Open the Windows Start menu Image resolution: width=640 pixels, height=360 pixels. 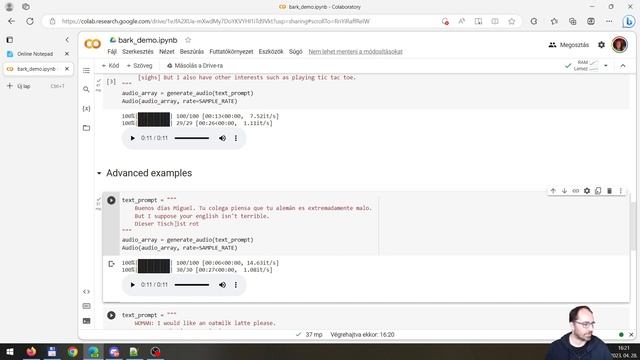(10, 351)
